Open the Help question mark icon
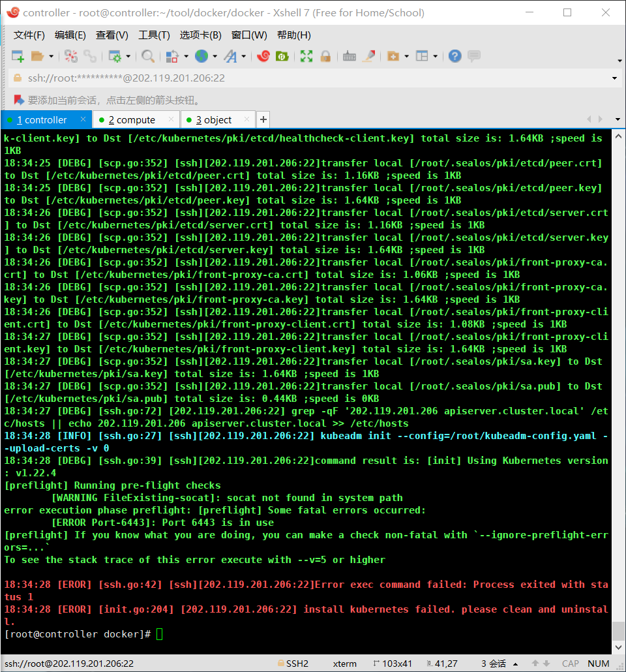 [455, 56]
